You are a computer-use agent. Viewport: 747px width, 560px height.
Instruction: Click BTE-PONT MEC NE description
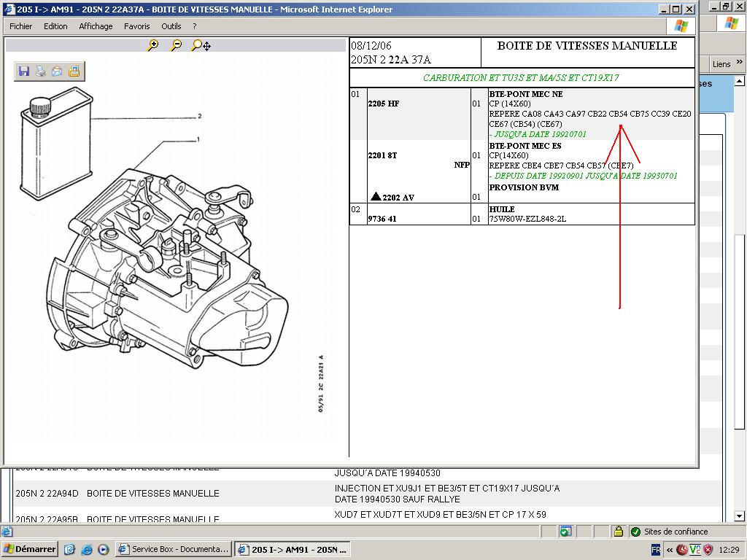pyautogui.click(x=526, y=94)
